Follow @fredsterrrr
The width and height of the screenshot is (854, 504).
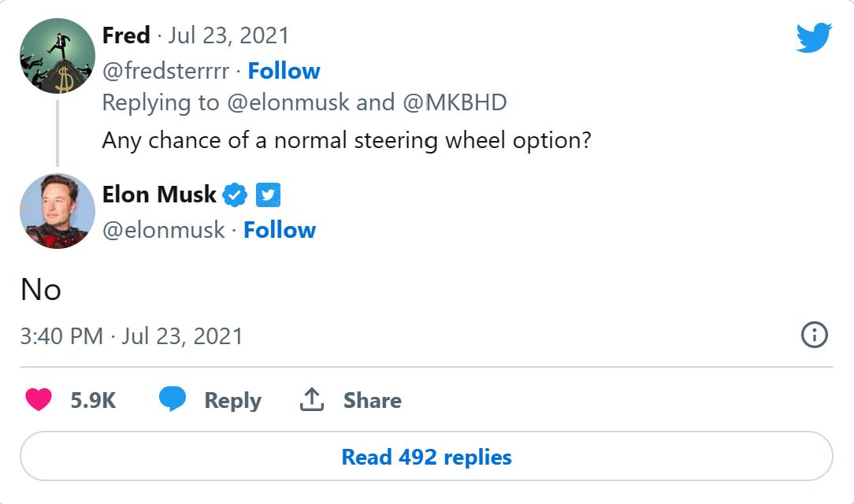(284, 71)
